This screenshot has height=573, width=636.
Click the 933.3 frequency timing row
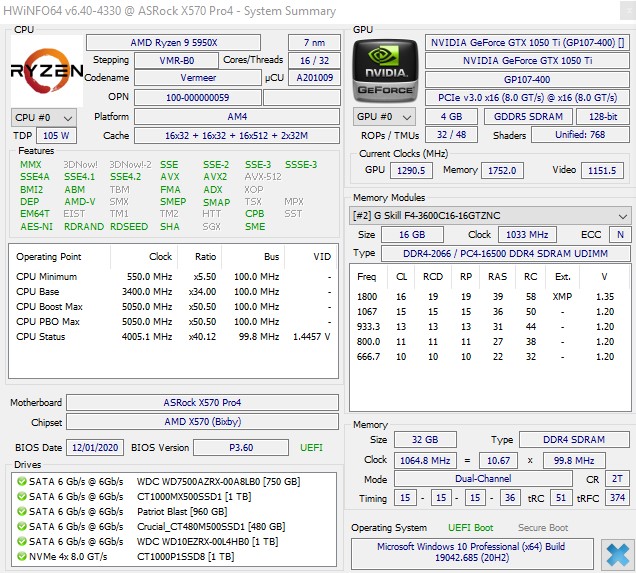490,326
